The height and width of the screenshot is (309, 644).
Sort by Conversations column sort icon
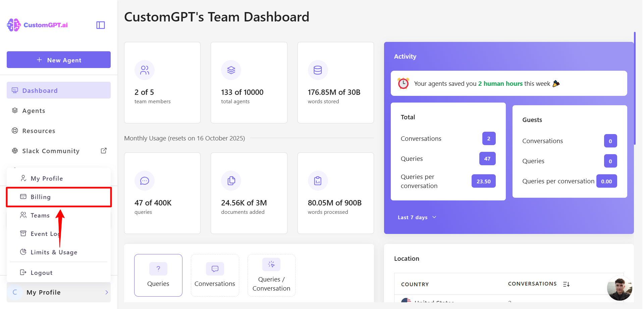coord(566,284)
